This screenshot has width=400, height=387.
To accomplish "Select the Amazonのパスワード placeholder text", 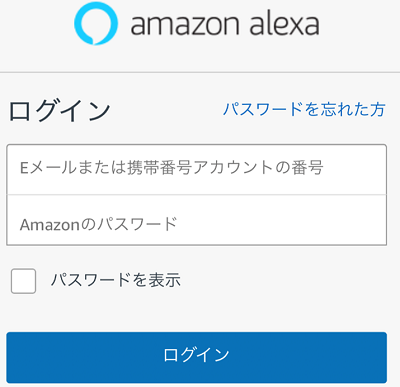I will coord(99,224).
